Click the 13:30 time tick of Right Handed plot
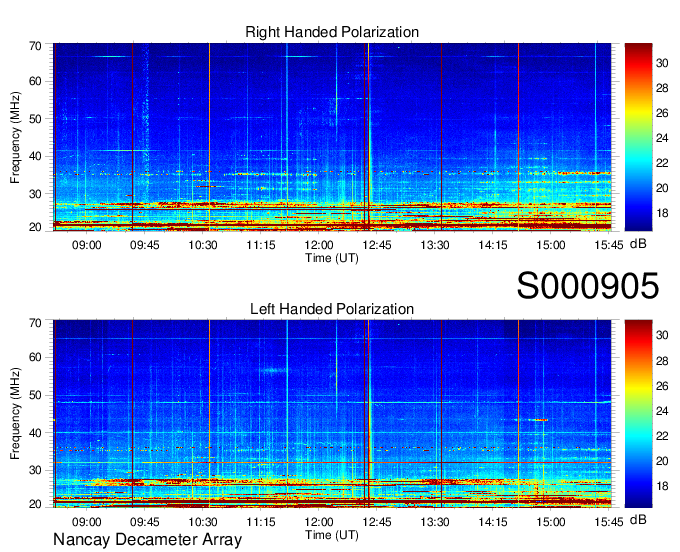The width and height of the screenshot is (680, 552). [435, 245]
